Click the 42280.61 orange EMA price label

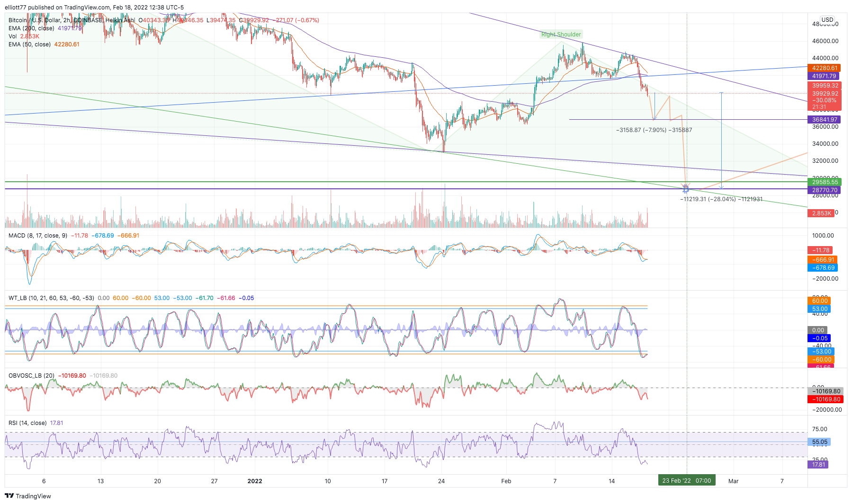824,68
